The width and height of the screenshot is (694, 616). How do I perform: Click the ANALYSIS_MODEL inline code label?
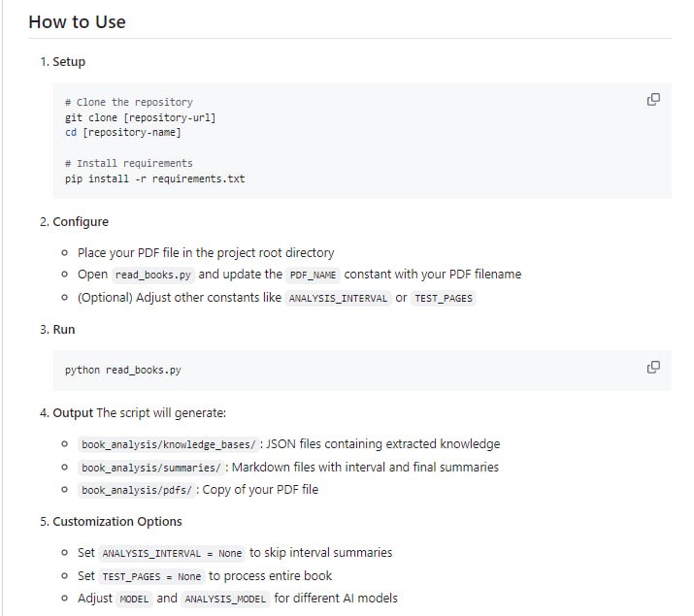click(225, 599)
